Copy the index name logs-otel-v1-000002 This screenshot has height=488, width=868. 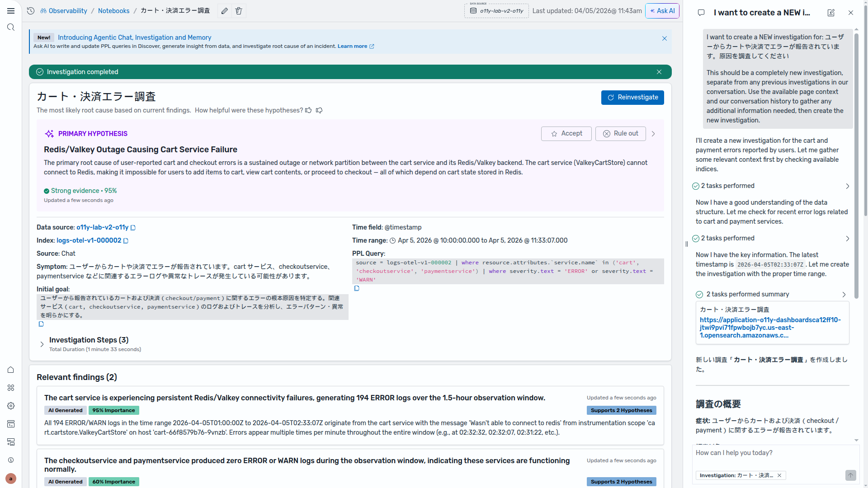pos(126,241)
